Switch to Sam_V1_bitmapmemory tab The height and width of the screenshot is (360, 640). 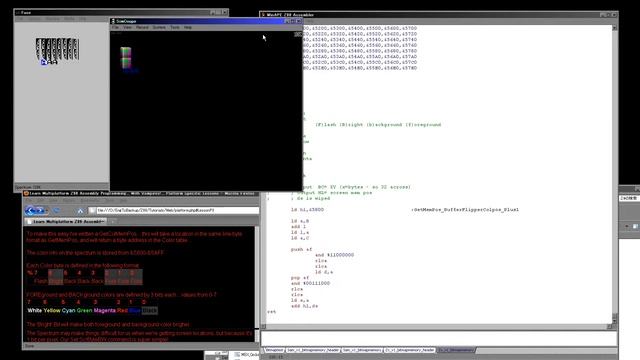coord(362,350)
